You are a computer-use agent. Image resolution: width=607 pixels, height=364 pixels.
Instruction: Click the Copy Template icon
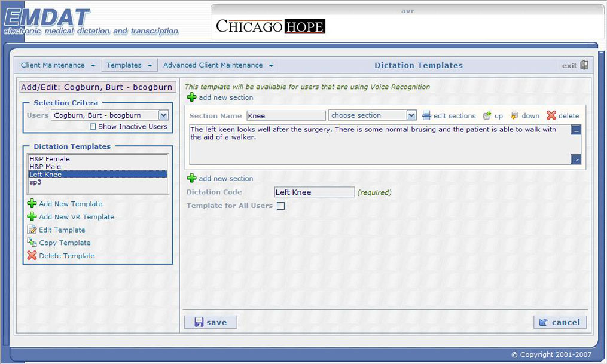tap(32, 243)
